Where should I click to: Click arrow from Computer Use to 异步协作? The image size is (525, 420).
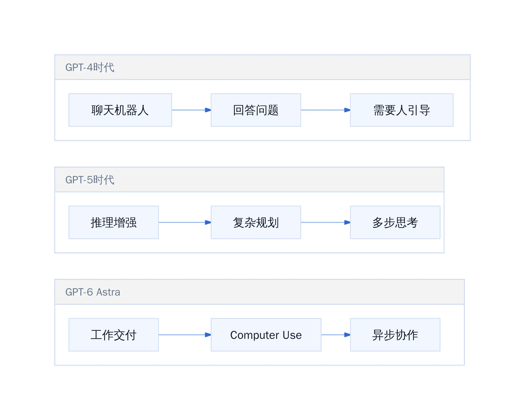[336, 335]
